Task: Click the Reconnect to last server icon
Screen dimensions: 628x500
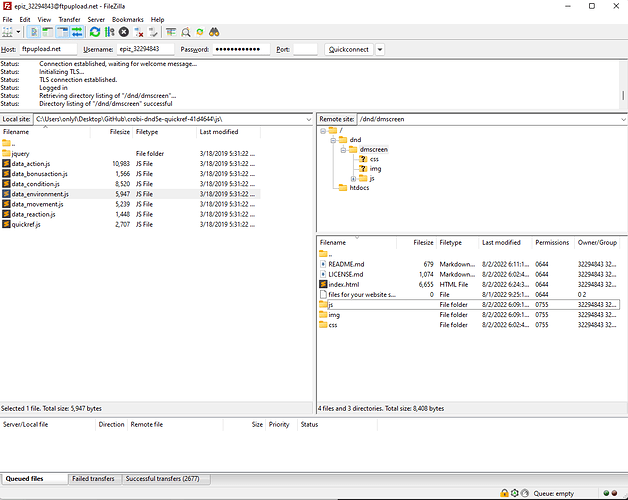Action: [x=153, y=32]
